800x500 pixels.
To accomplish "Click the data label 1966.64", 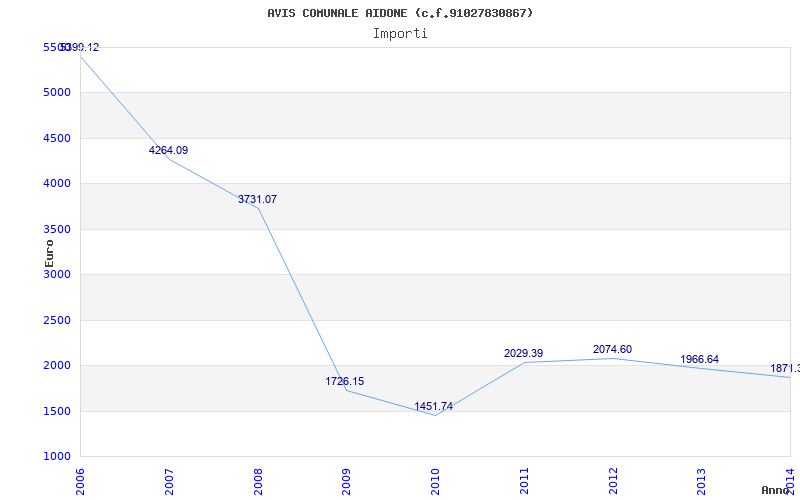I will (x=699, y=360).
